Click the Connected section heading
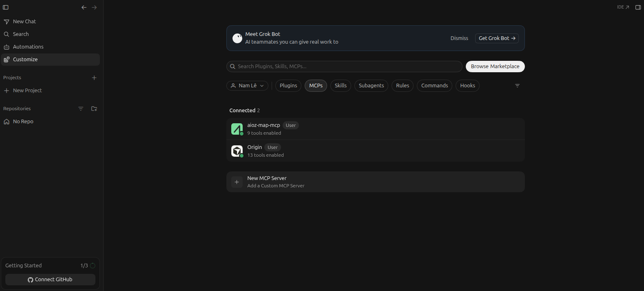The image size is (644, 291). [x=244, y=111]
